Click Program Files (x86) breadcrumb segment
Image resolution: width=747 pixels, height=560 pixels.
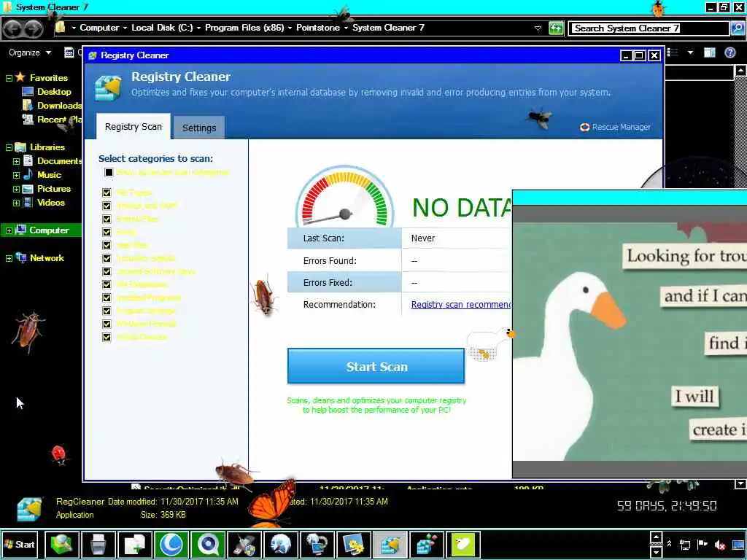coord(244,28)
